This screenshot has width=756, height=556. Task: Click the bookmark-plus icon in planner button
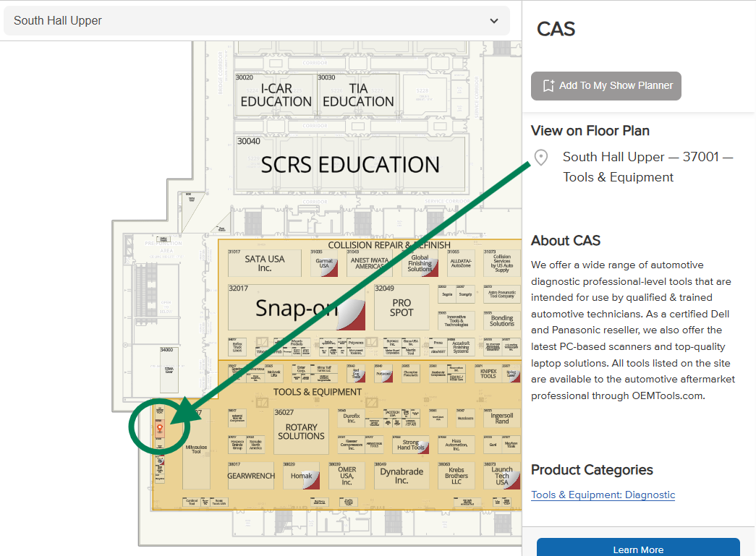pos(548,86)
